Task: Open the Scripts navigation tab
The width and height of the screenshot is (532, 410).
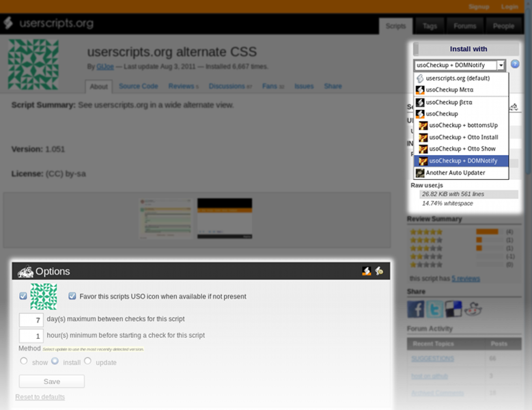Action: click(395, 26)
